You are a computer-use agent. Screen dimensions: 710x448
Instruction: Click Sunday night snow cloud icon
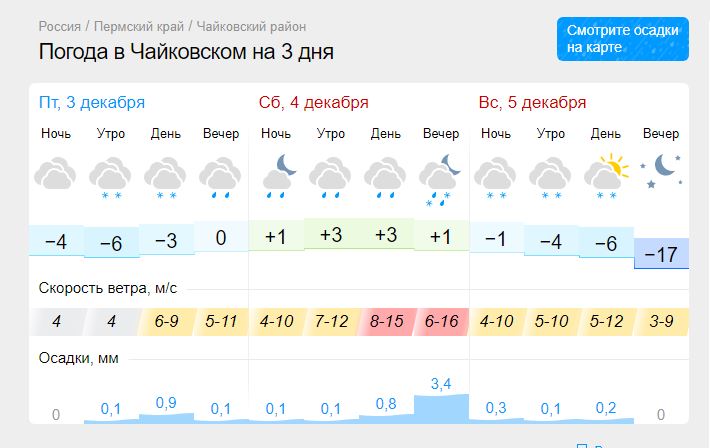[x=495, y=178]
